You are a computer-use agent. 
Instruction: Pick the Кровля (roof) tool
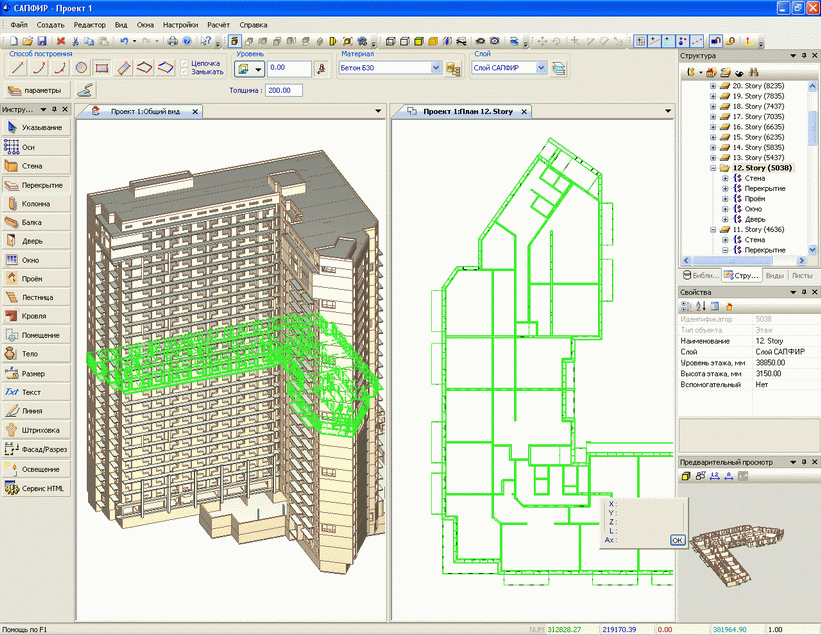pos(36,316)
